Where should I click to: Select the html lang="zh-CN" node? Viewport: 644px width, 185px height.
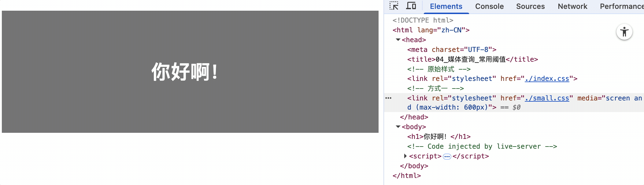(431, 30)
